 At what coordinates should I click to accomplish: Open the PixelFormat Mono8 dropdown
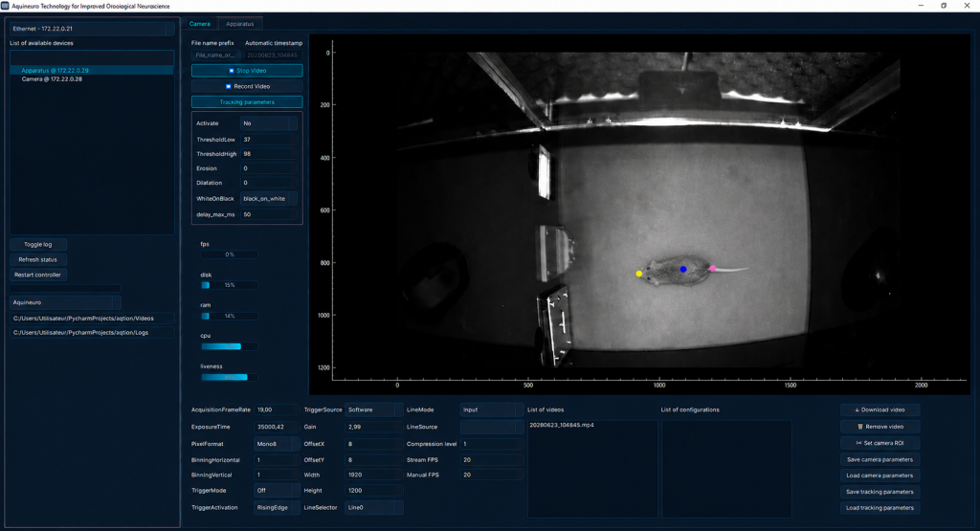(277, 444)
